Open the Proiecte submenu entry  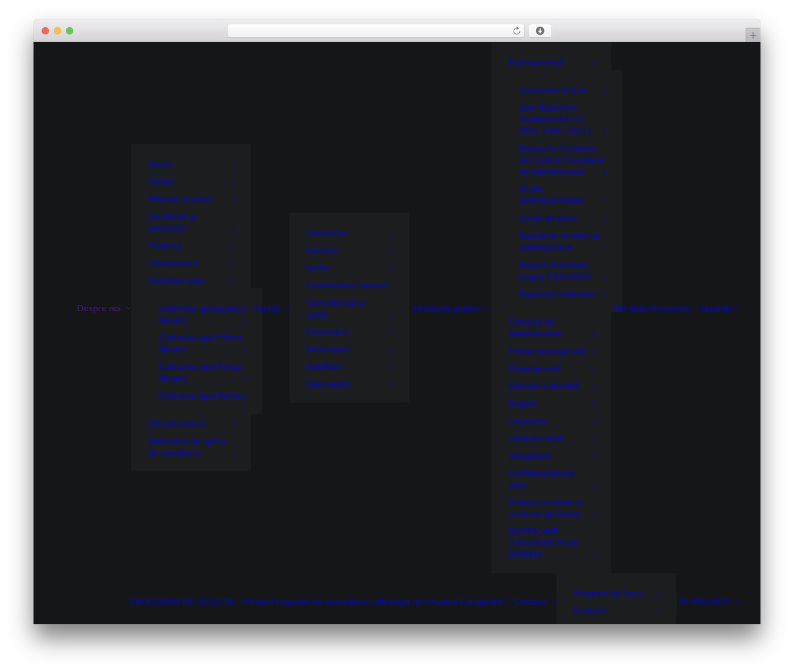tap(165, 245)
